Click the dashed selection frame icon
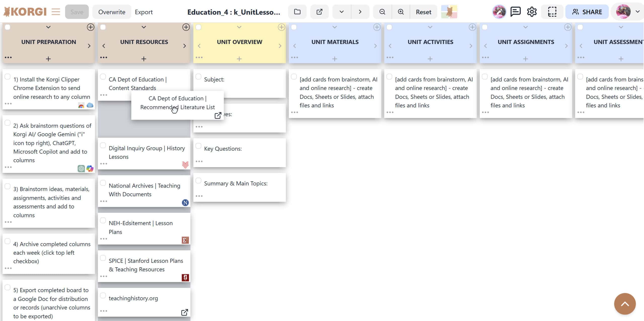Screen dimensions: 644x321 pos(552,12)
